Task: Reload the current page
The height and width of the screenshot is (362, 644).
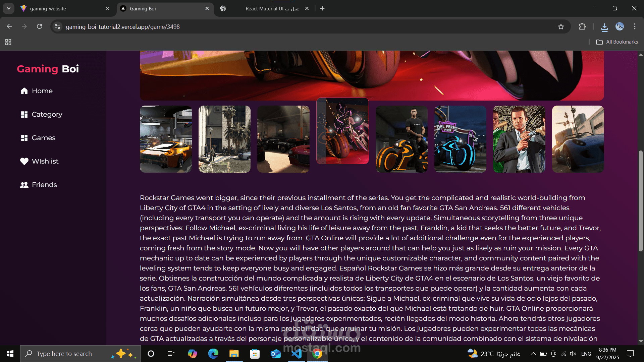Action: click(39, 26)
